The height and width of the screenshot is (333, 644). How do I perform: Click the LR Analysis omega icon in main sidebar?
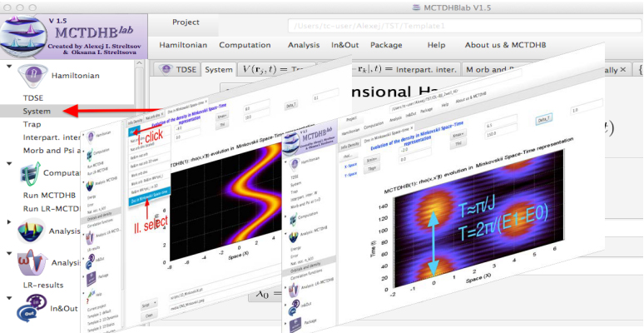click(x=32, y=262)
